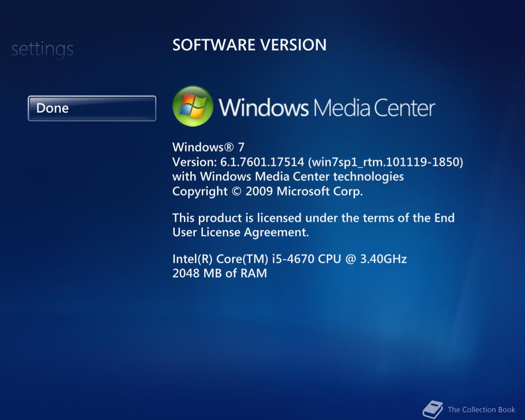Click the 3.40GHz clock speed text
This screenshot has height=420, width=525.
pyautogui.click(x=383, y=259)
